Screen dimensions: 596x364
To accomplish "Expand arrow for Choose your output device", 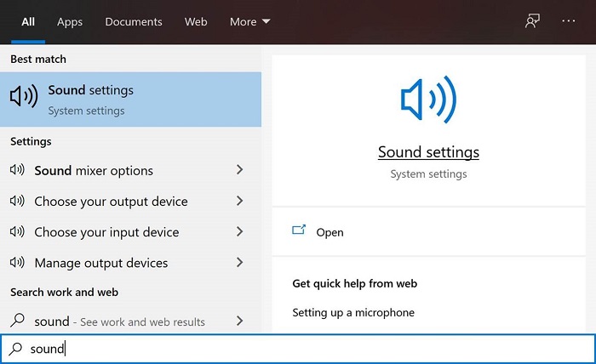I will click(239, 202).
